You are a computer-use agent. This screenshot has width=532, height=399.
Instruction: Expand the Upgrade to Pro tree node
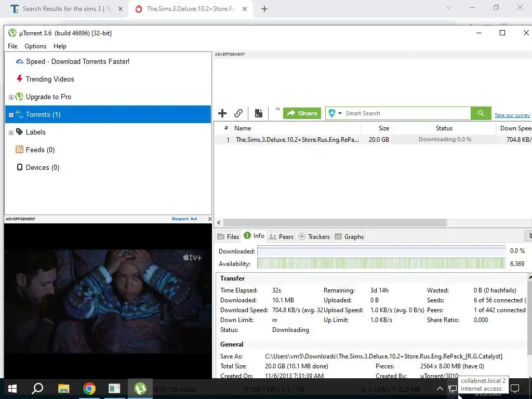click(11, 97)
